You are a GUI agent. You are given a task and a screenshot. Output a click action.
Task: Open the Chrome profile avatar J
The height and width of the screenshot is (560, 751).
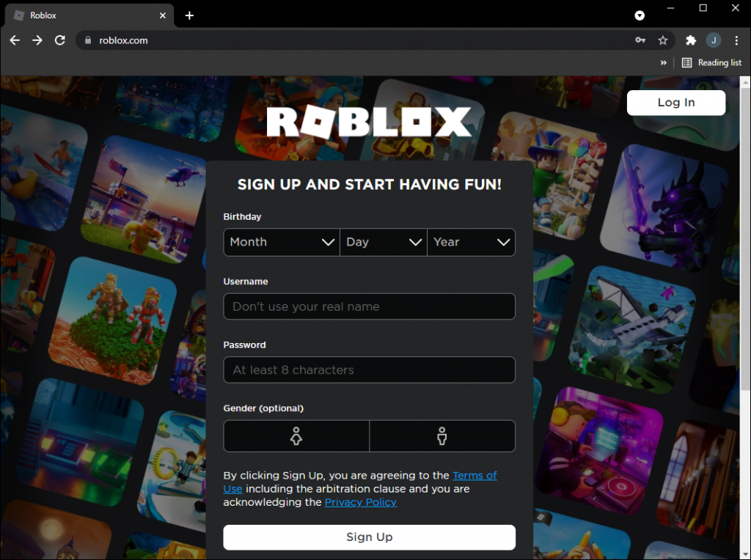pyautogui.click(x=714, y=40)
